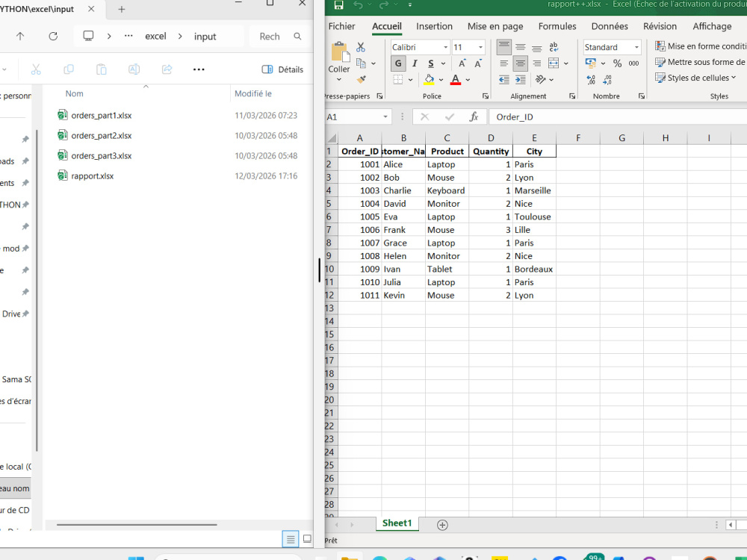This screenshot has height=560, width=747.
Task: Click the Decrease font size icon
Action: [x=478, y=63]
